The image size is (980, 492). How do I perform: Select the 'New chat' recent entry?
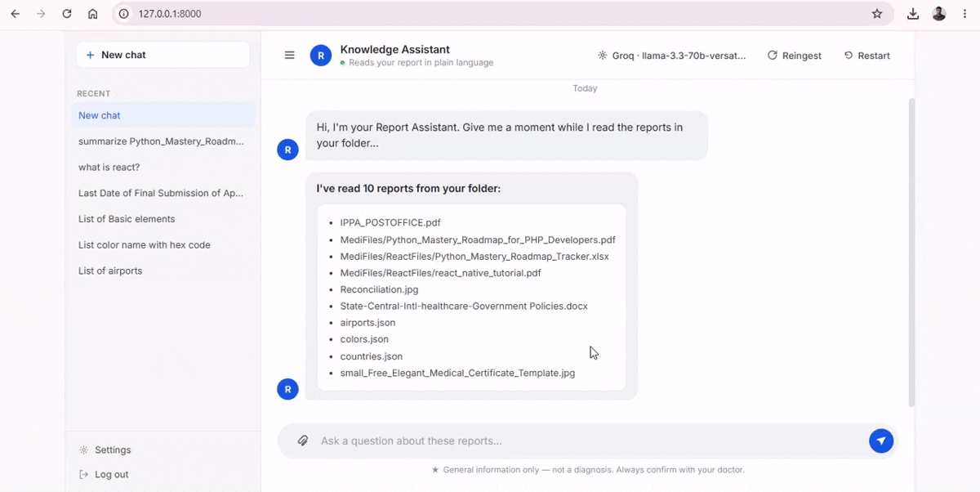163,115
